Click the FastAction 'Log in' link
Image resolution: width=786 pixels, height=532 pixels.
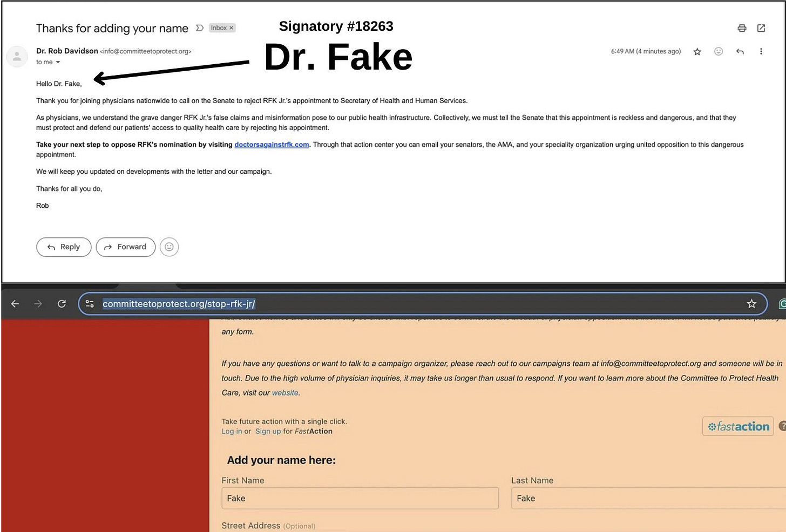point(232,431)
